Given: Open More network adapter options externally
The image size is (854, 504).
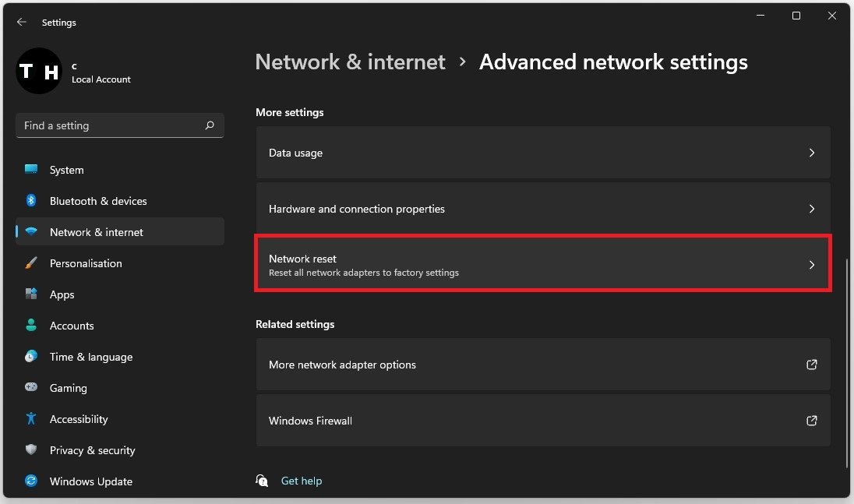Looking at the screenshot, I should point(811,365).
